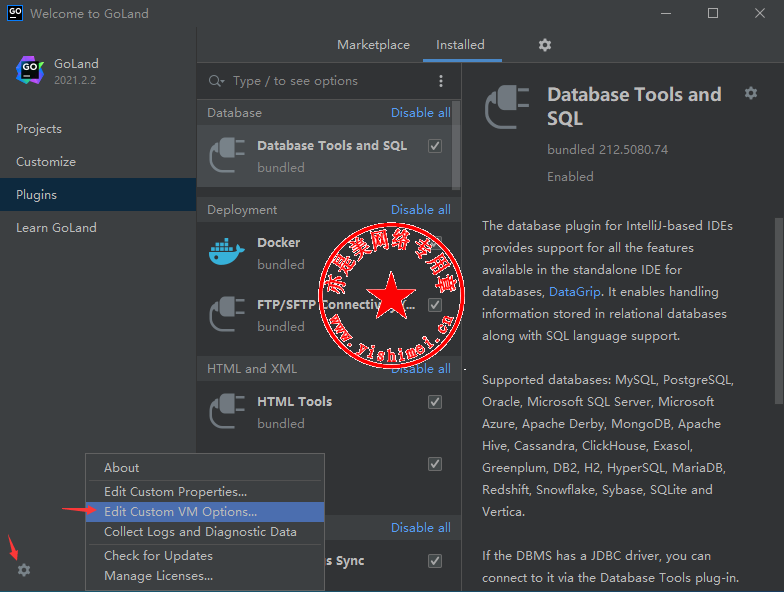Image resolution: width=784 pixels, height=592 pixels.
Task: Click the Enabled status text
Action: click(570, 176)
